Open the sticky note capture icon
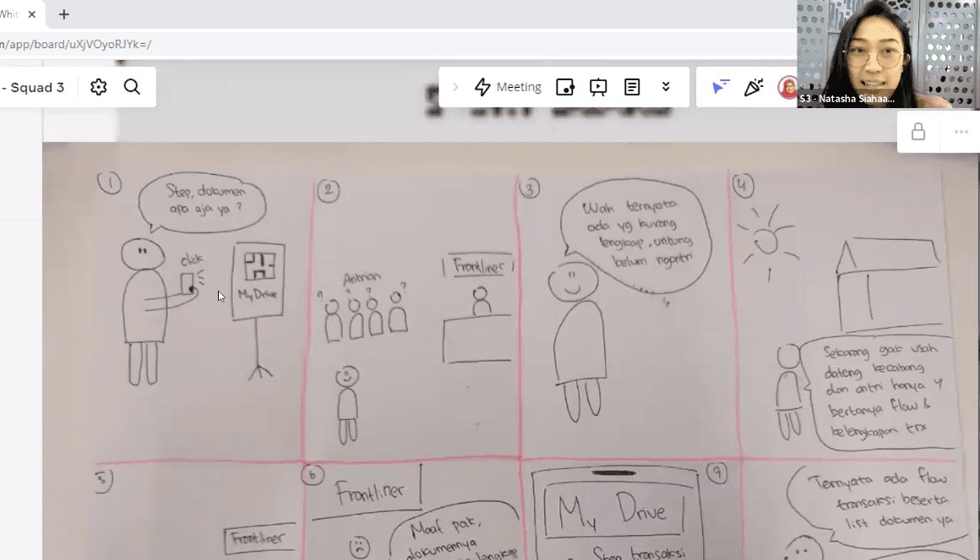This screenshot has width=980, height=560. (565, 87)
